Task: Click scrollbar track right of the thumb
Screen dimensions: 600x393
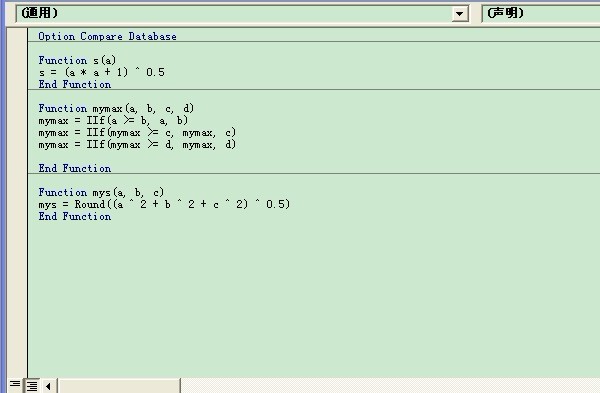Action: 390,386
